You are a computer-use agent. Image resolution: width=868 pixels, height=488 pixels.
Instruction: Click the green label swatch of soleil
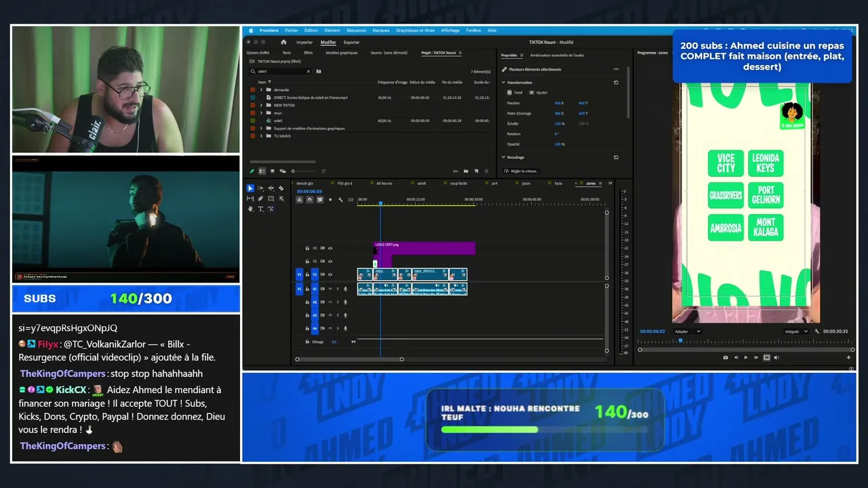pos(253,120)
